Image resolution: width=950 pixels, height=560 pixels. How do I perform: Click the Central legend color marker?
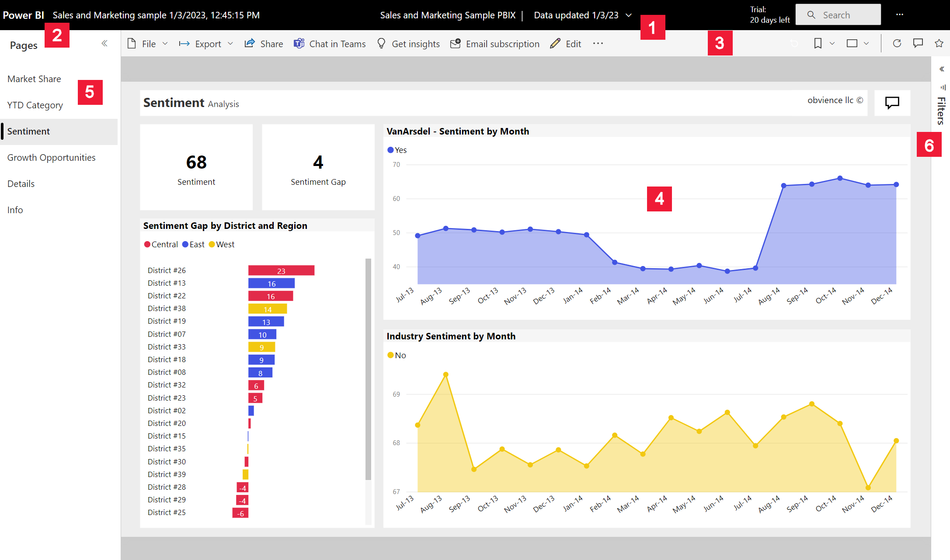click(147, 245)
